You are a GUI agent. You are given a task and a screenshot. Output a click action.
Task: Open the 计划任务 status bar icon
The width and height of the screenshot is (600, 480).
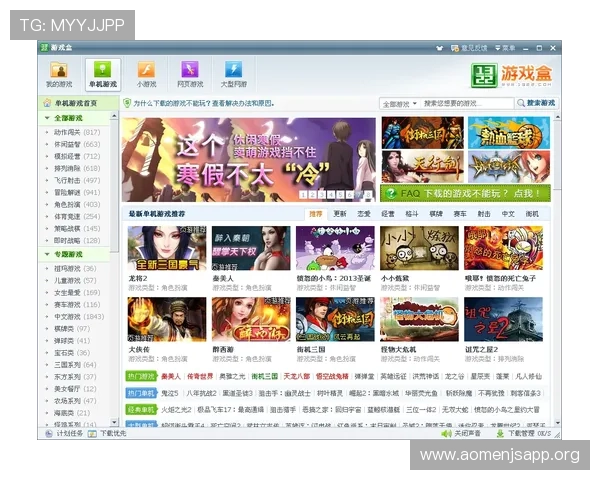point(64,433)
